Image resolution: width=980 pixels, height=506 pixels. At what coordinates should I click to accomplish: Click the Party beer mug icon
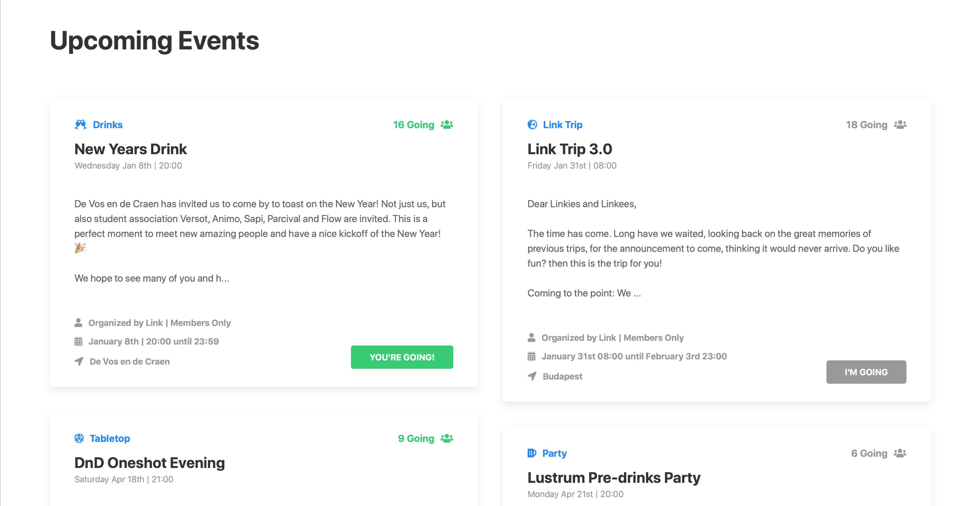pos(532,453)
